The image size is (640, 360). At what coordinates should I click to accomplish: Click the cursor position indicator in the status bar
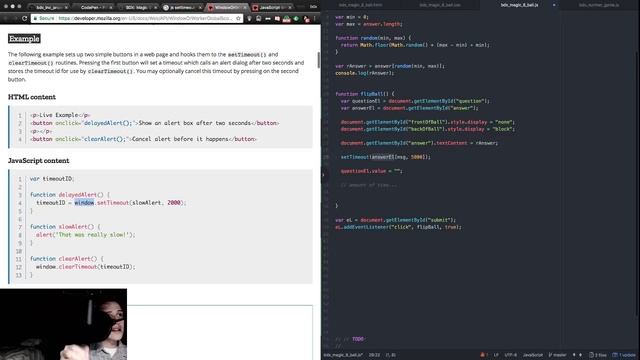pos(374,355)
